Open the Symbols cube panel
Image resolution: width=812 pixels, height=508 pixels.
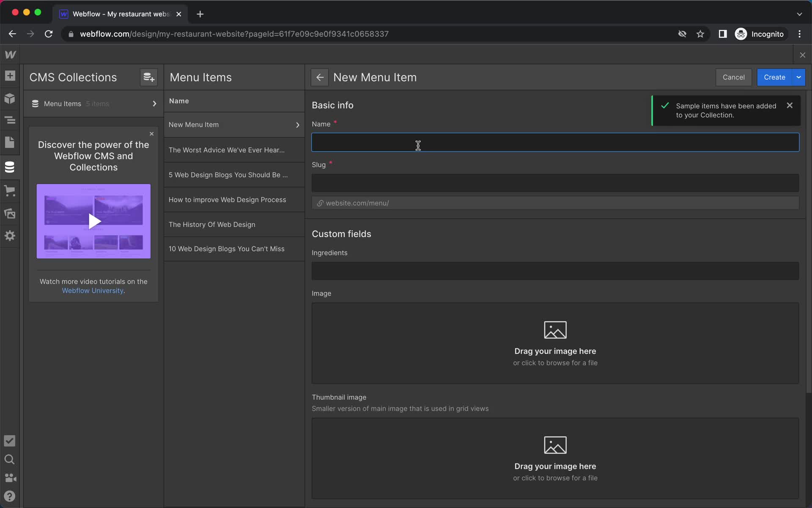point(10,99)
